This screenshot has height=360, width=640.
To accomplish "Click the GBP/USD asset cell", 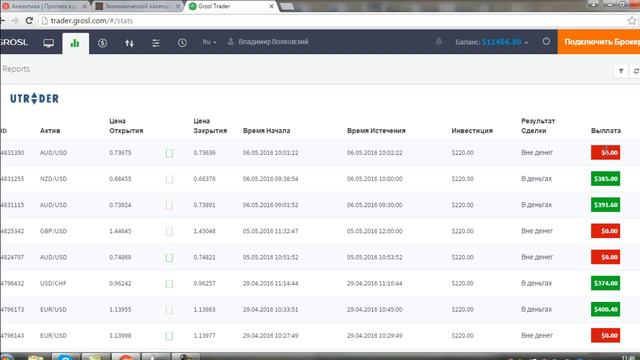I will pos(53,231).
